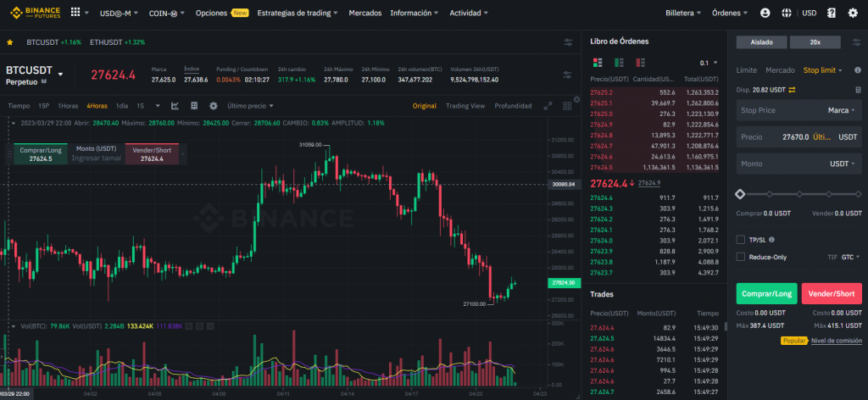Click Último label in price field
Image resolution: width=868 pixels, height=400 pixels.
pos(822,137)
